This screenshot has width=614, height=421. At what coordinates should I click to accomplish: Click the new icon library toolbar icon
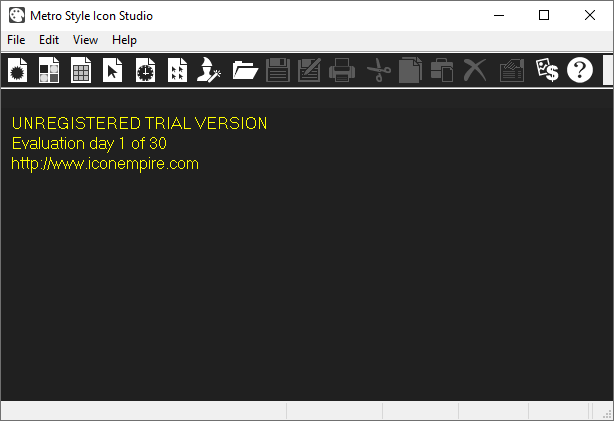click(x=49, y=70)
